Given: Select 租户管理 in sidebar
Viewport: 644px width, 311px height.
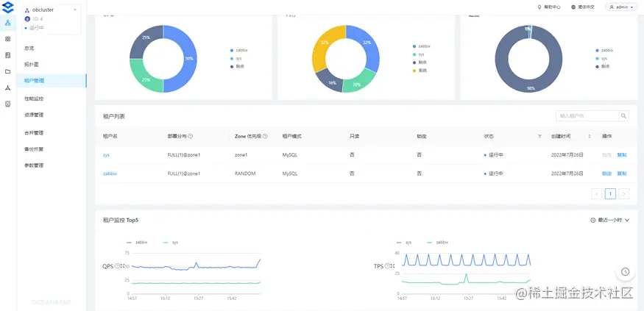Looking at the screenshot, I should 52,81.
